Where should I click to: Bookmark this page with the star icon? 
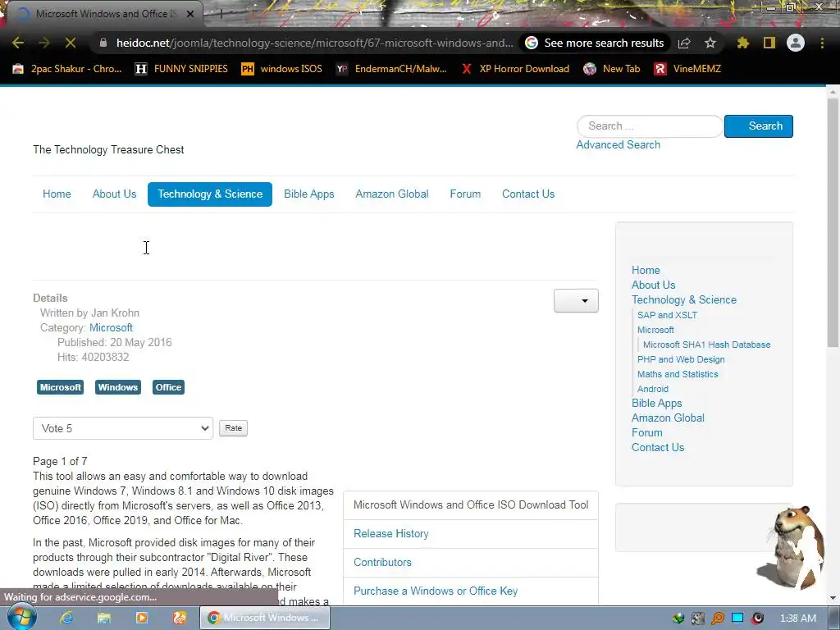[710, 43]
